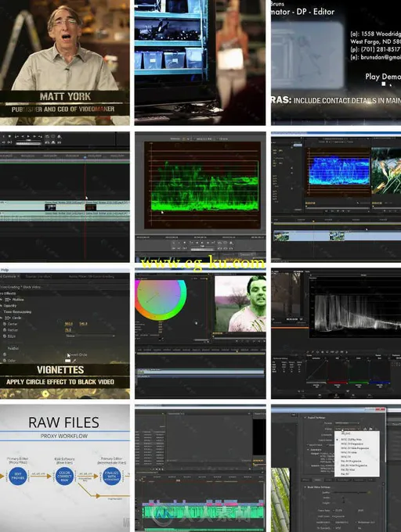Click the import preset folder icon in export settings
401x532 pixels.
click(x=370, y=429)
